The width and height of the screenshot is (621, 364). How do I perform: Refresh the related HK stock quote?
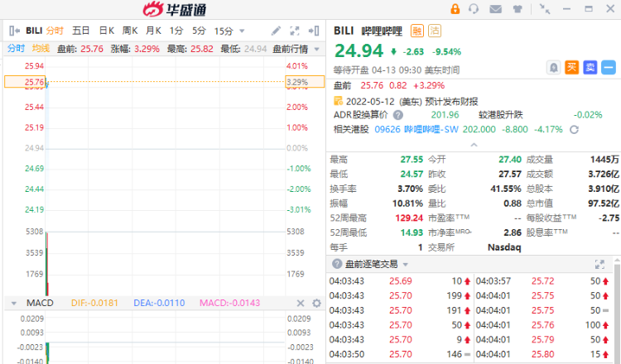click(574, 129)
